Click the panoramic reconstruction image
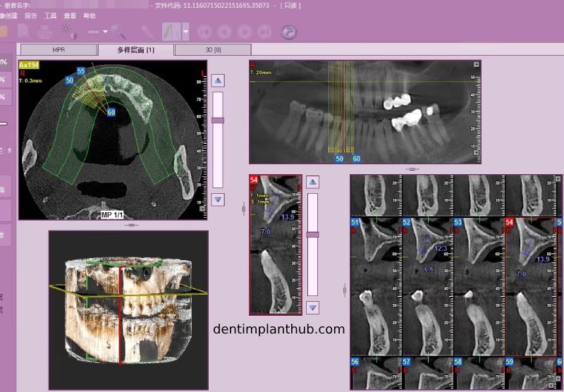Image resolution: width=564 pixels, height=392 pixels. tap(365, 112)
